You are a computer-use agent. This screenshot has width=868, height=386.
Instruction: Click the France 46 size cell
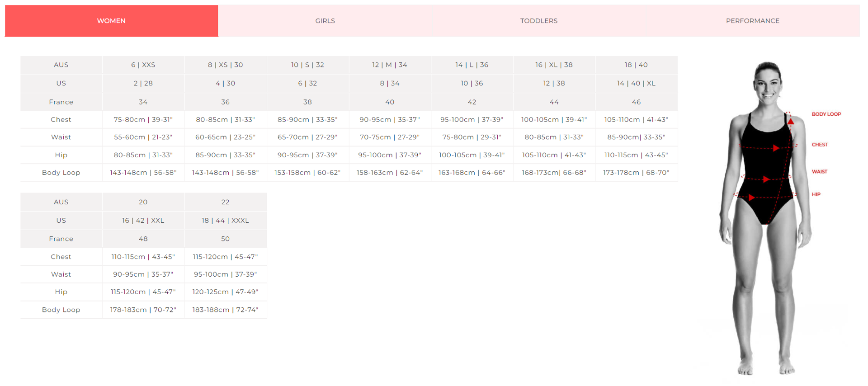[x=636, y=102]
